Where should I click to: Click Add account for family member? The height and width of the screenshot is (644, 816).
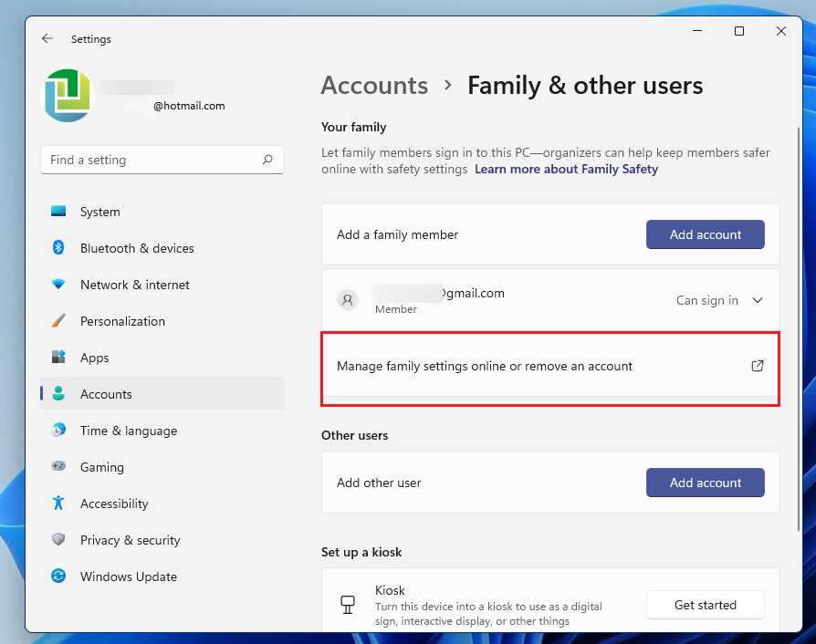706,234
